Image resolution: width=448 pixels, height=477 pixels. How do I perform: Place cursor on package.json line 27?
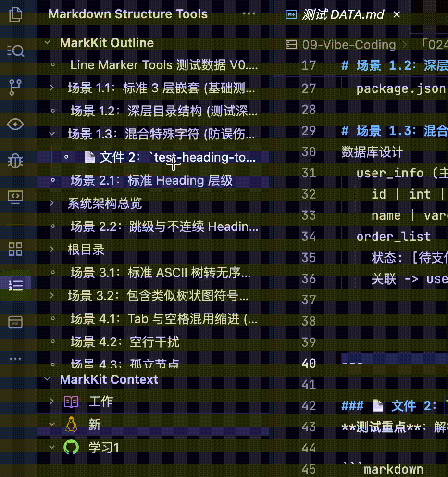(x=401, y=88)
